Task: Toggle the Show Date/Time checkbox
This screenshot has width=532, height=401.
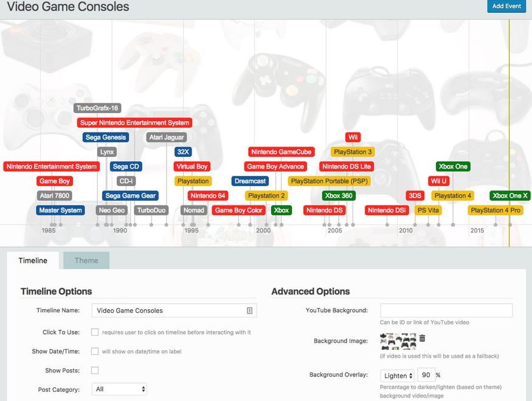Action: [95, 351]
